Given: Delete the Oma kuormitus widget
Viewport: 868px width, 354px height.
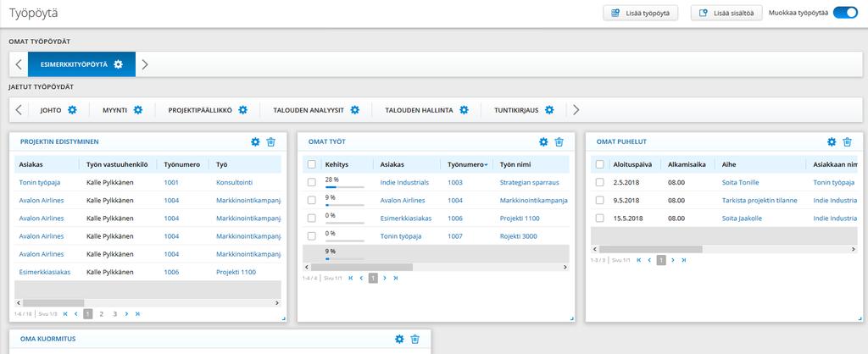Looking at the screenshot, I should pos(415,339).
